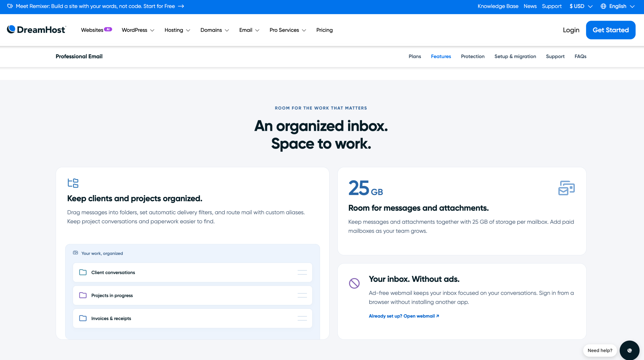Jump to the FAQs section

coord(580,56)
